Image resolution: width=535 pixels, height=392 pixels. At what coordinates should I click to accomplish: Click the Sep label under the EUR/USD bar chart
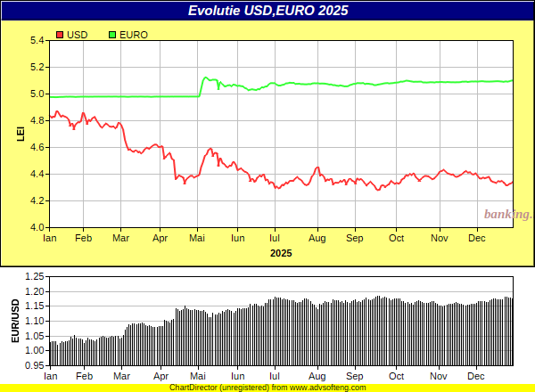pyautogui.click(x=355, y=376)
